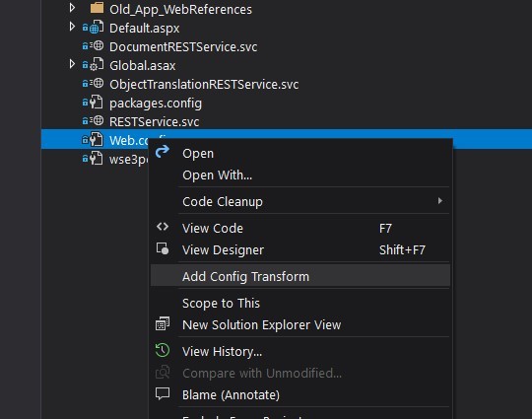This screenshot has width=532, height=419.
Task: Select the wse3 policy file row
Action: (129, 160)
